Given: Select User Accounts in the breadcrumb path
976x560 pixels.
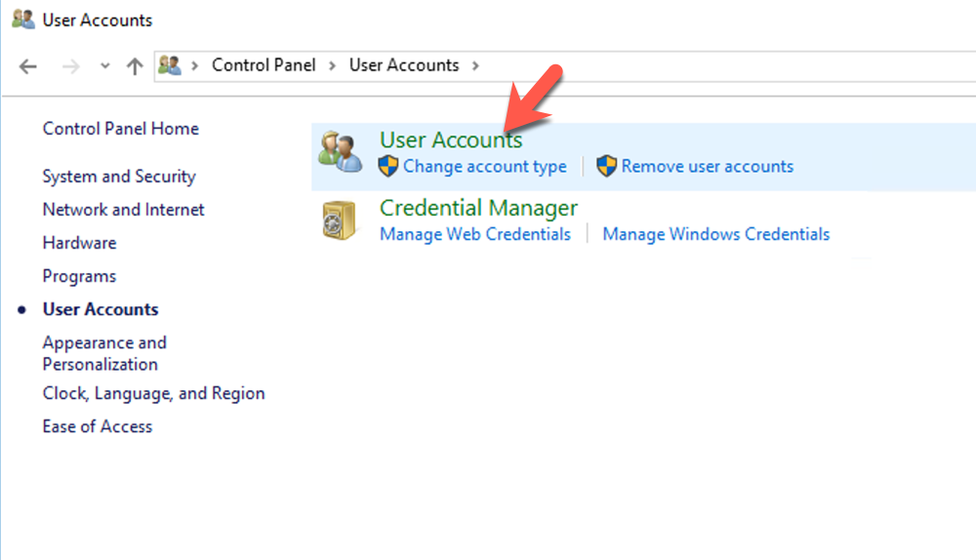Looking at the screenshot, I should pyautogui.click(x=404, y=64).
